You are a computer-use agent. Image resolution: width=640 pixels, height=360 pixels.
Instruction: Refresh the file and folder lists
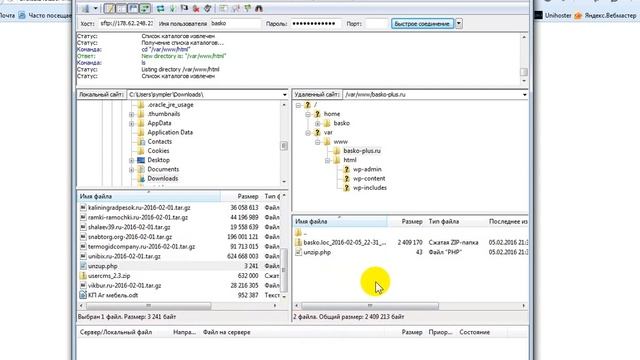[160, 8]
